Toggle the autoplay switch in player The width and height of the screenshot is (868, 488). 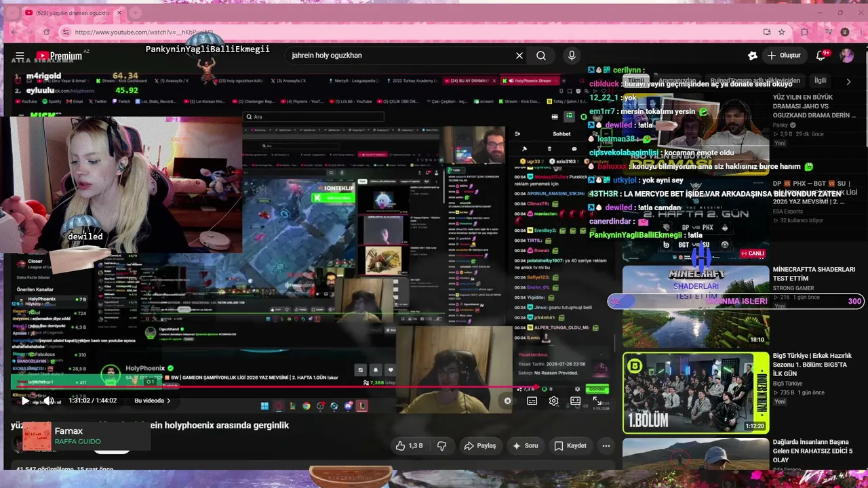pos(507,401)
